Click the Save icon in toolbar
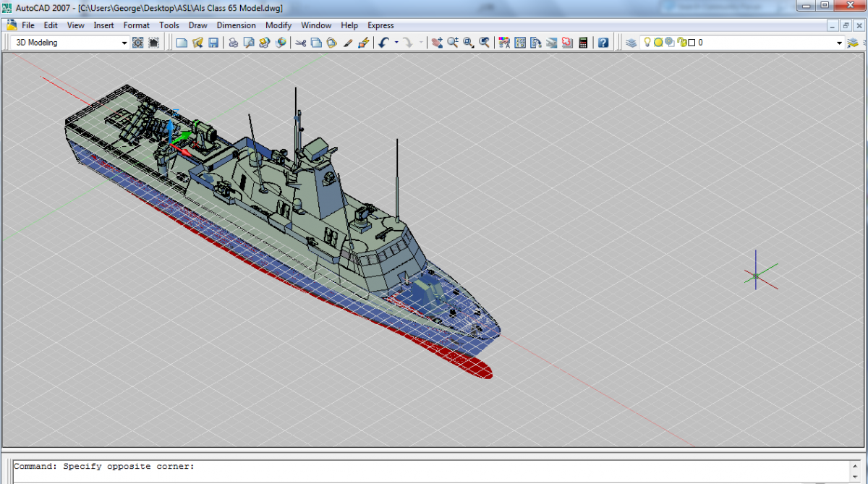Screen dimensions: 868x484 point(213,43)
